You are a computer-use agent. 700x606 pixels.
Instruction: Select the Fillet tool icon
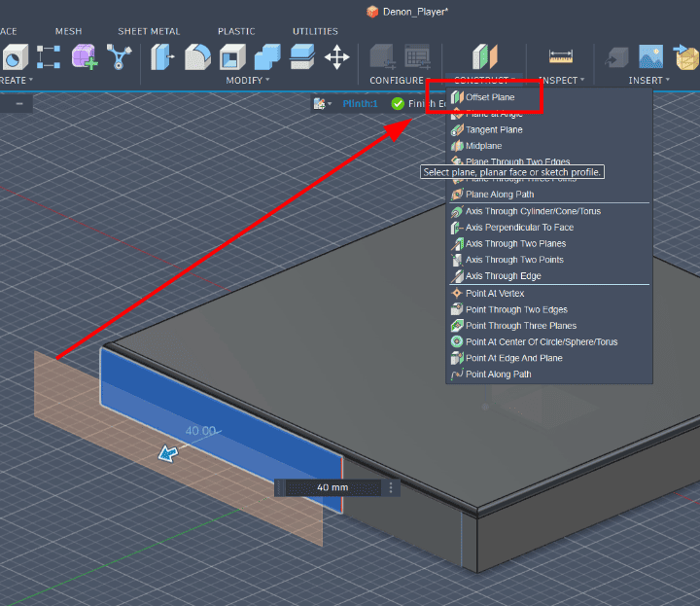(197, 56)
